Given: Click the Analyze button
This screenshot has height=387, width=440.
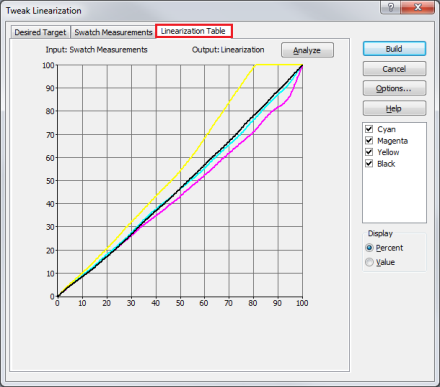Looking at the screenshot, I should 307,50.
